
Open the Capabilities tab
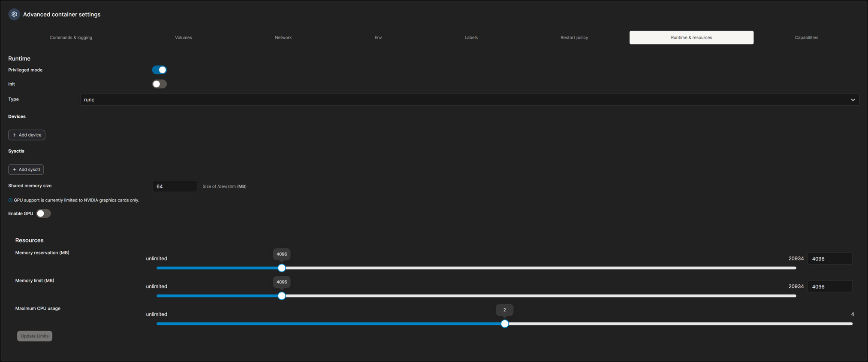tap(806, 37)
